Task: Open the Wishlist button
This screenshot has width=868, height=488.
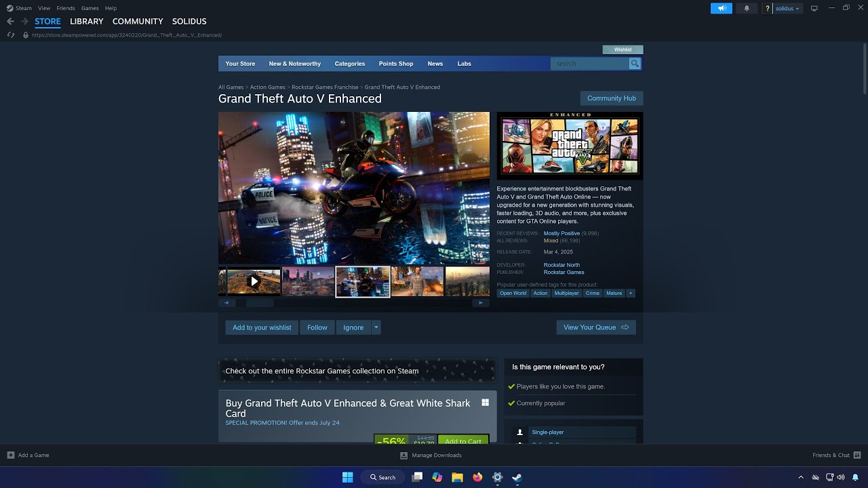Action: click(623, 49)
